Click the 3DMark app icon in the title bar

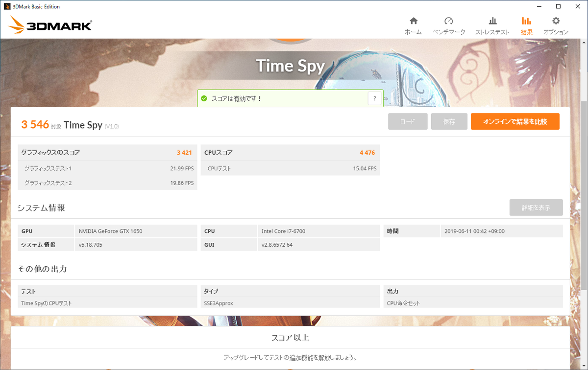(x=7, y=6)
